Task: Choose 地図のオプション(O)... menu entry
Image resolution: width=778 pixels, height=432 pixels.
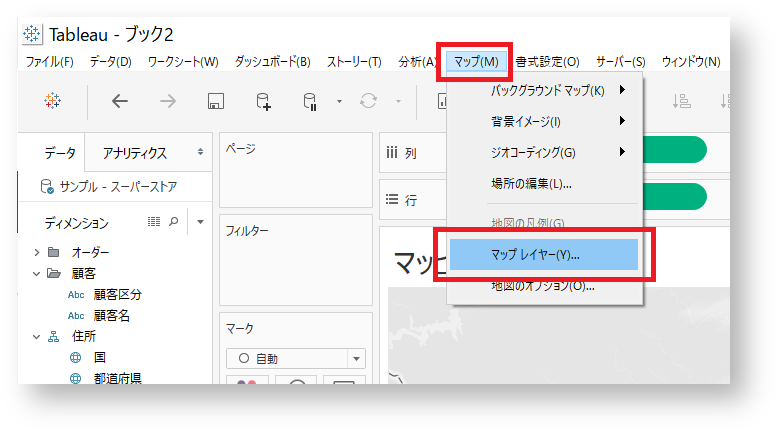Action: 545,286
